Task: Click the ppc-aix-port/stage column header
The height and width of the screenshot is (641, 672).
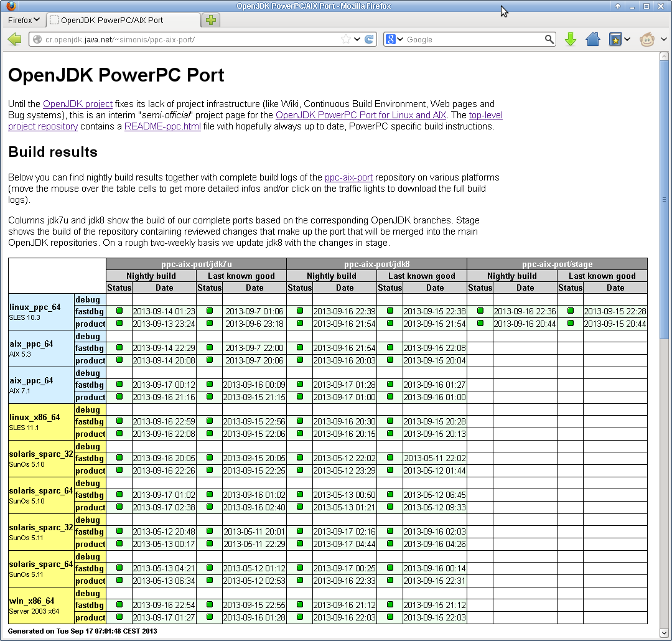Action: 557,264
